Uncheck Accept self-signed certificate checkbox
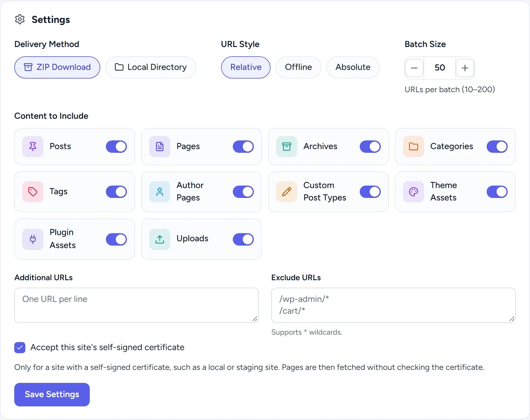This screenshot has width=530, height=420. (20, 348)
